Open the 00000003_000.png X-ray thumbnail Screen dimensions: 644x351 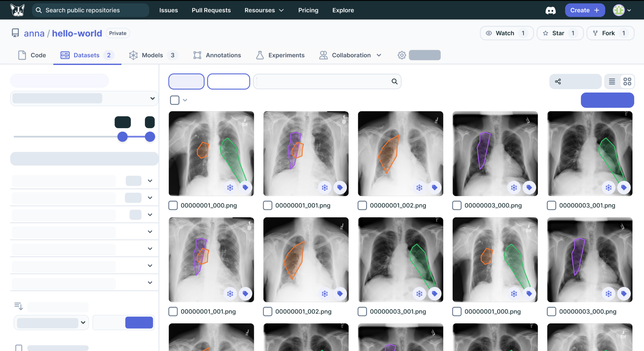[x=495, y=153]
